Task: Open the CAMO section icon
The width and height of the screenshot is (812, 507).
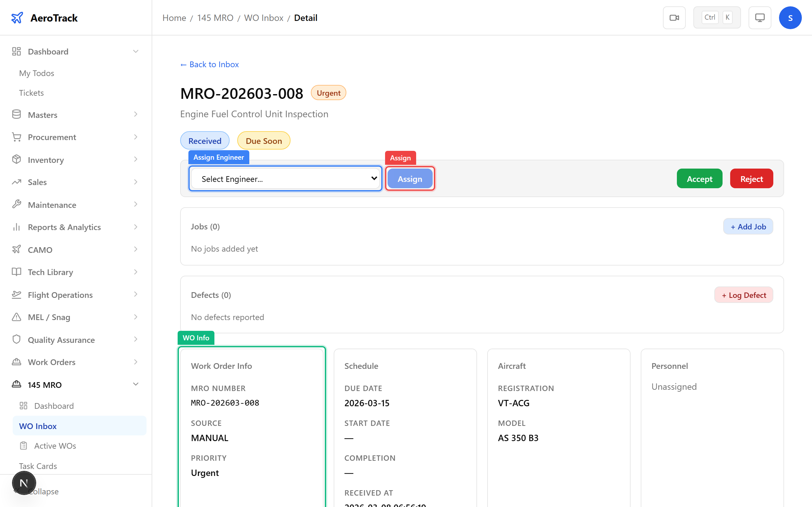Action: [x=16, y=249]
